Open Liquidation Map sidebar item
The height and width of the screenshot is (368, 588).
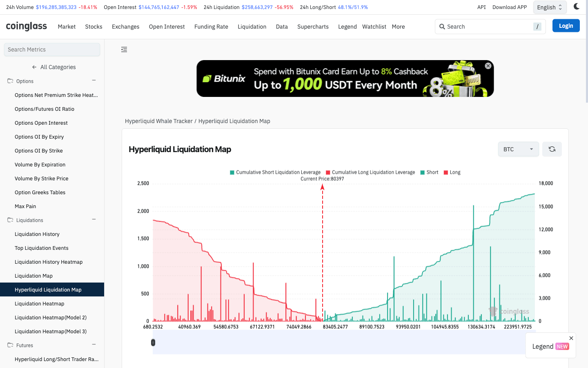coord(33,276)
